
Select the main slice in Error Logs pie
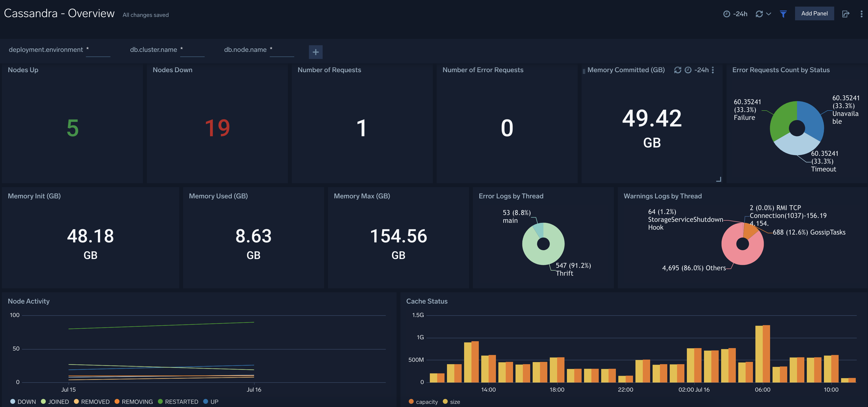[x=539, y=230]
